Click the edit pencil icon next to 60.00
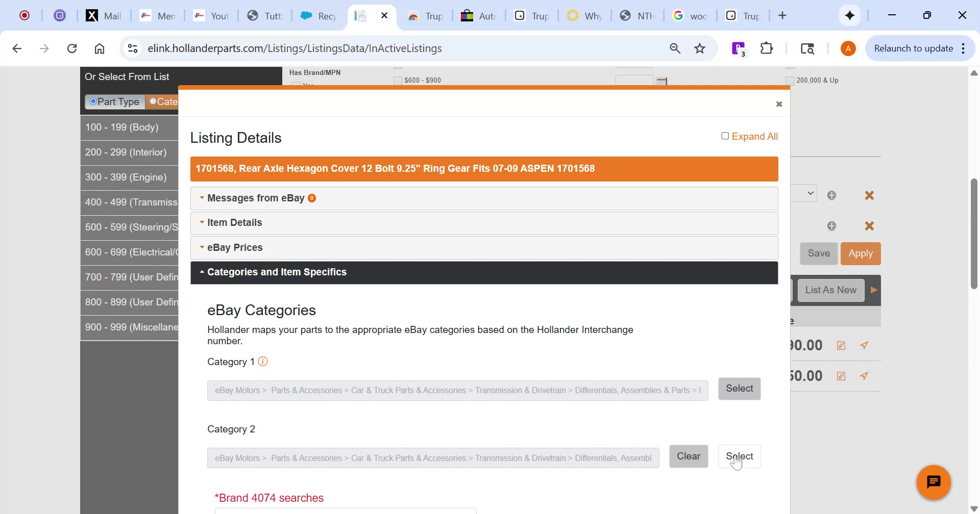The height and width of the screenshot is (514, 980). click(x=841, y=376)
